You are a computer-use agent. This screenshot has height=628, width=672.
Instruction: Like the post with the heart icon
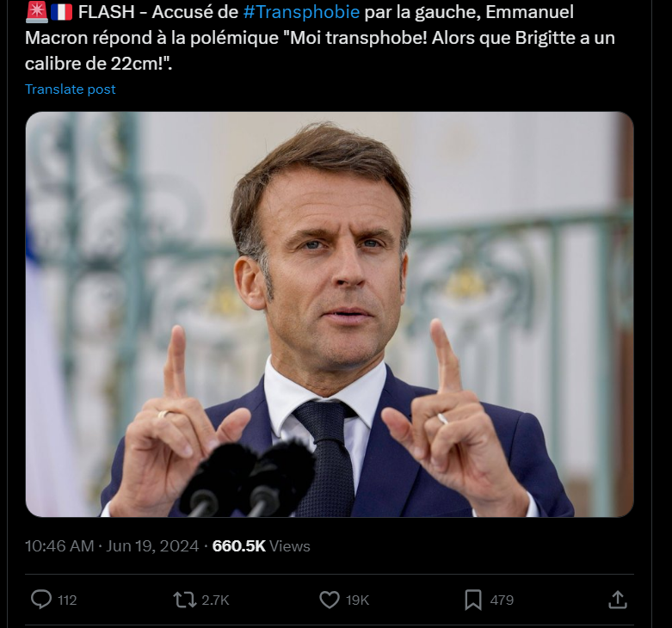tap(330, 600)
